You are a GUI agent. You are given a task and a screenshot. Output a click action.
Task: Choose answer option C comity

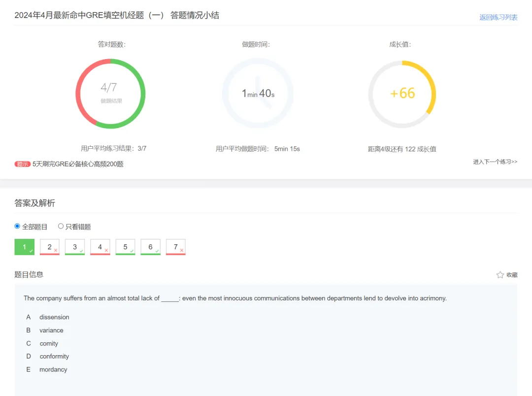49,343
